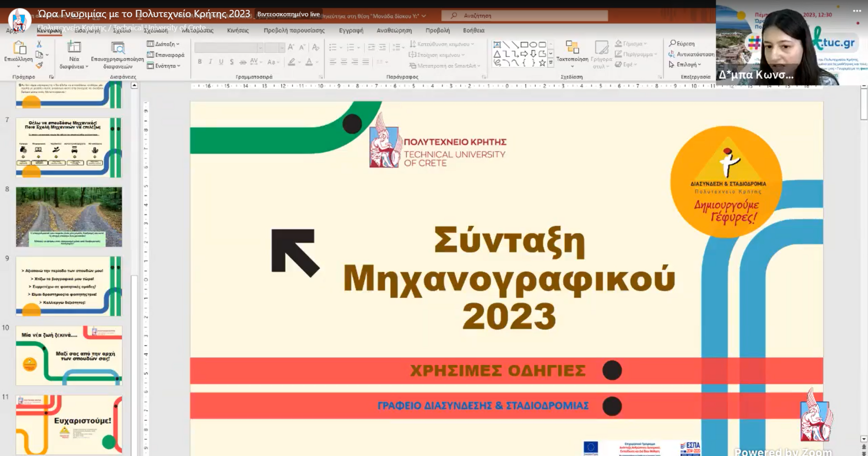Pick the star shape from shapes gallery

point(542,63)
